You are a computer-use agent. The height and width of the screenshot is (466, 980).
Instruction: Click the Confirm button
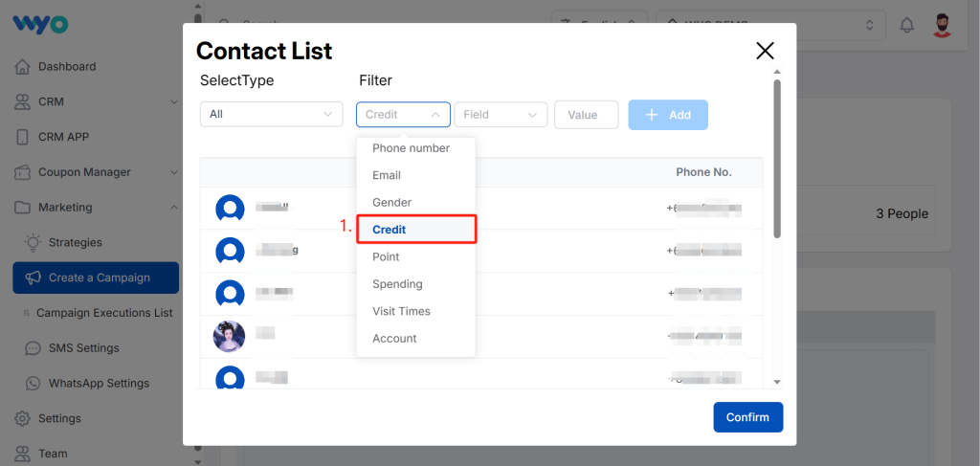[x=748, y=417]
